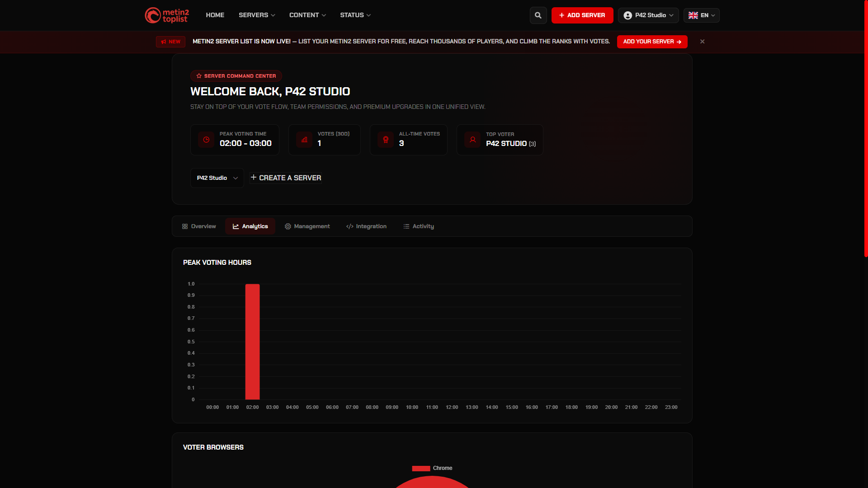Screen dimensions: 868x488
Task: Click the 12:00 axis label
Action: click(452, 408)
